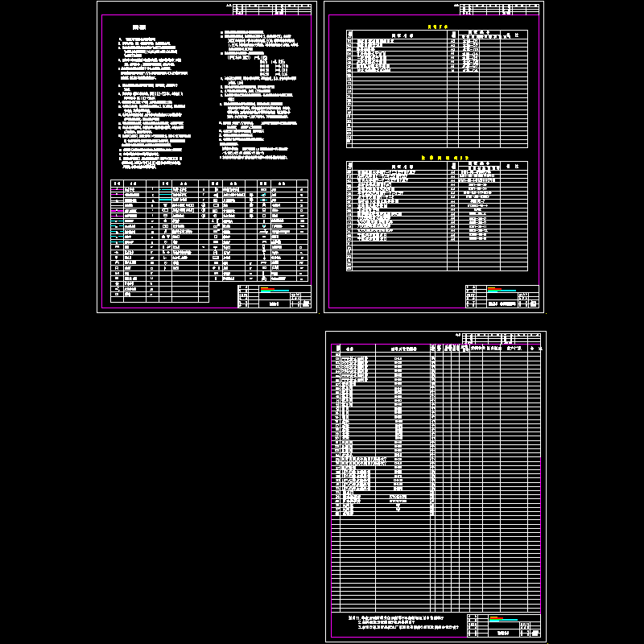Click the cyan line symbol in the legend's first column

tap(116, 228)
